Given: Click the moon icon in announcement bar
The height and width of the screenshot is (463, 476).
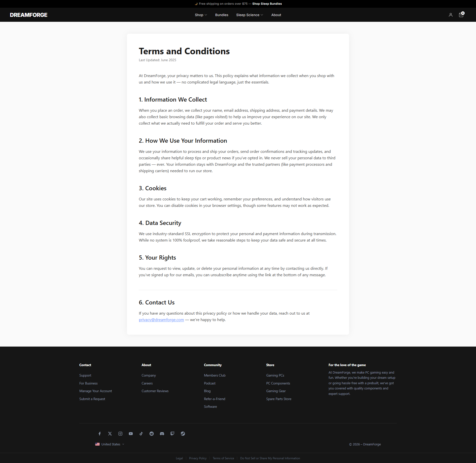Looking at the screenshot, I should [196, 4].
